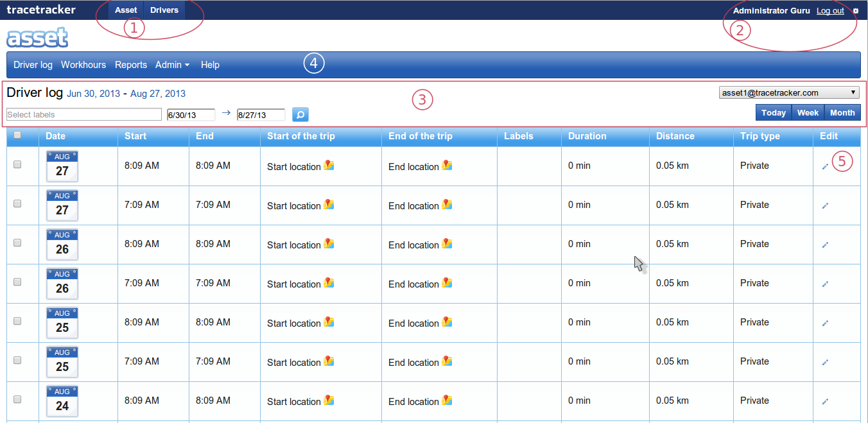Click the Aug 27, 2013 date link
Image resolution: width=868 pixels, height=423 pixels.
(x=158, y=94)
